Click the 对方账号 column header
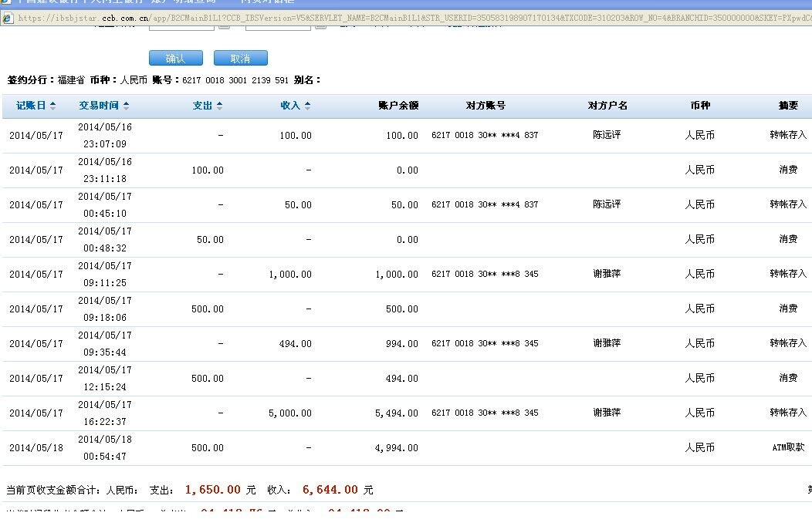Image resolution: width=812 pixels, height=526 pixels. tap(486, 106)
